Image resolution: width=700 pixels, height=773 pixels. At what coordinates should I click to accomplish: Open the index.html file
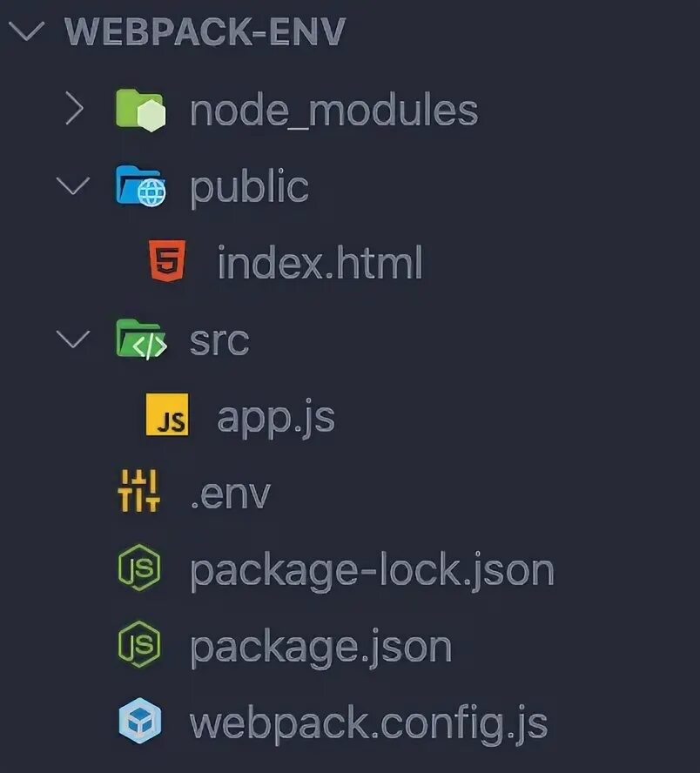pos(320,262)
